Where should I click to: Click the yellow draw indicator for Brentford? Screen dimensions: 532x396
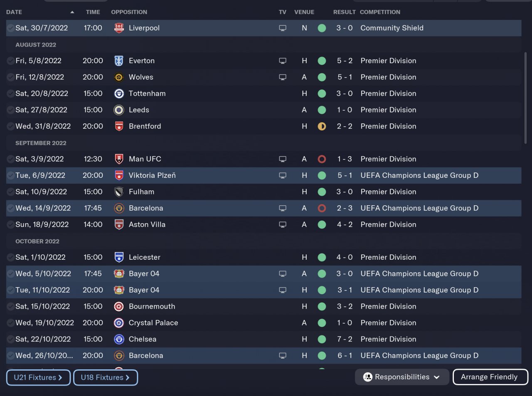point(322,126)
